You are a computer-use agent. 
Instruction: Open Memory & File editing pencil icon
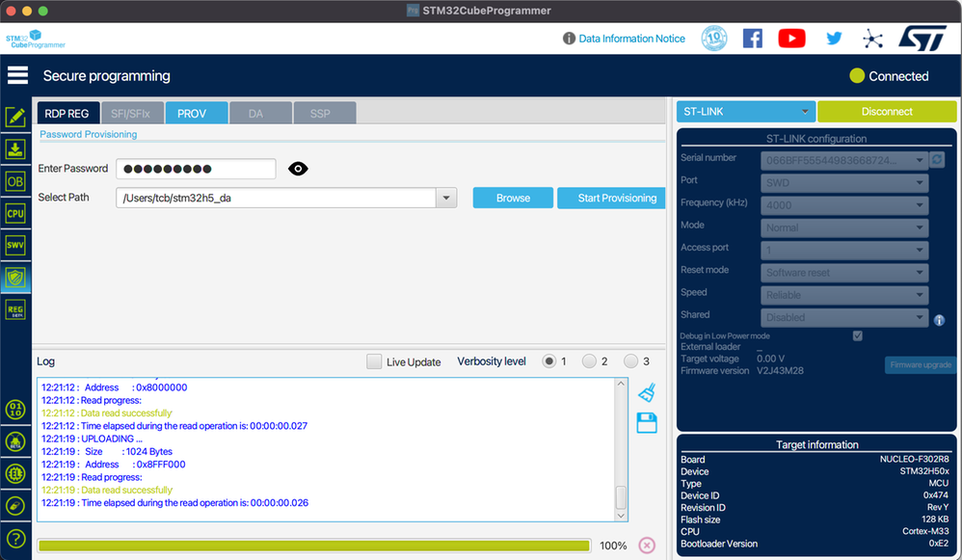(x=15, y=117)
